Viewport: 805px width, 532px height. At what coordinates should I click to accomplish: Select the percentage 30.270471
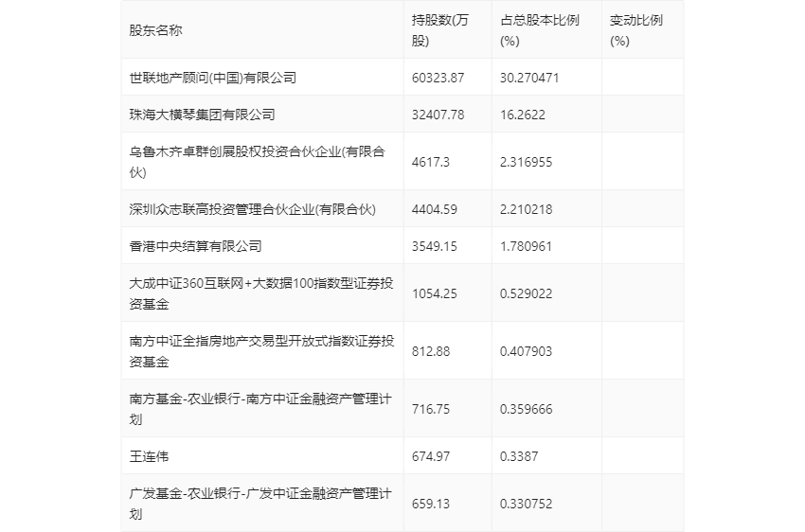pos(529,78)
